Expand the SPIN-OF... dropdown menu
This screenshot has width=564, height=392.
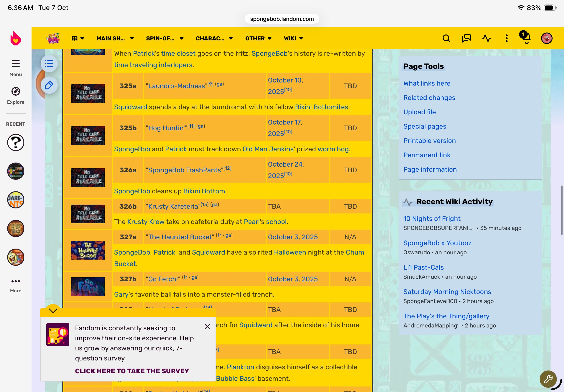(x=165, y=38)
